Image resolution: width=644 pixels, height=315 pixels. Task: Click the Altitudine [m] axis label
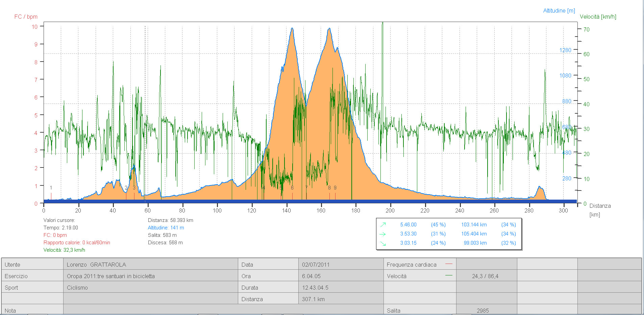tap(559, 10)
